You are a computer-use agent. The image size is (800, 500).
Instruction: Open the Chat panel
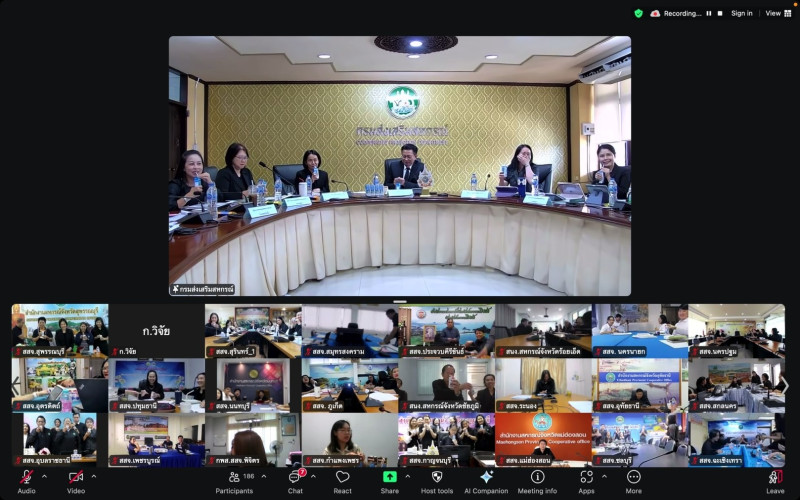(295, 481)
